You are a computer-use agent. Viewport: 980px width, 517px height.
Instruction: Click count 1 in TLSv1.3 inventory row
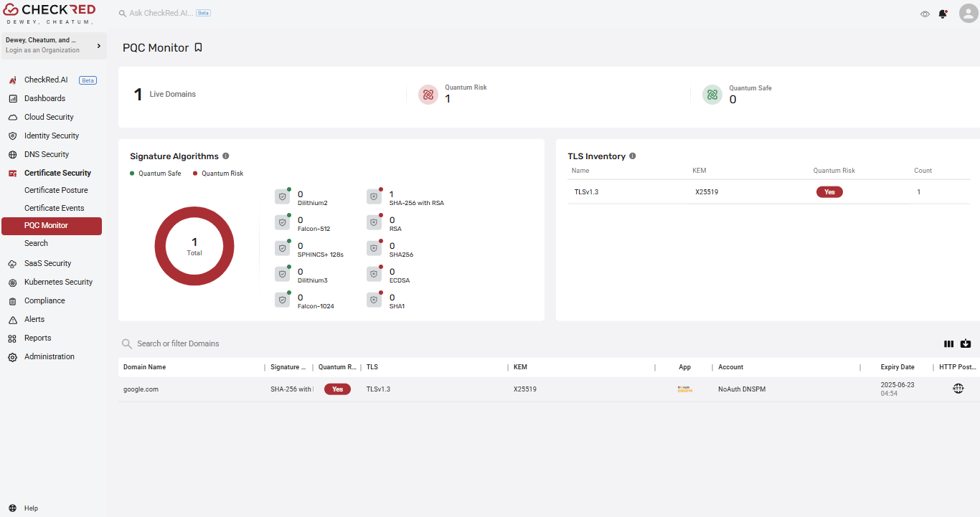coord(918,192)
